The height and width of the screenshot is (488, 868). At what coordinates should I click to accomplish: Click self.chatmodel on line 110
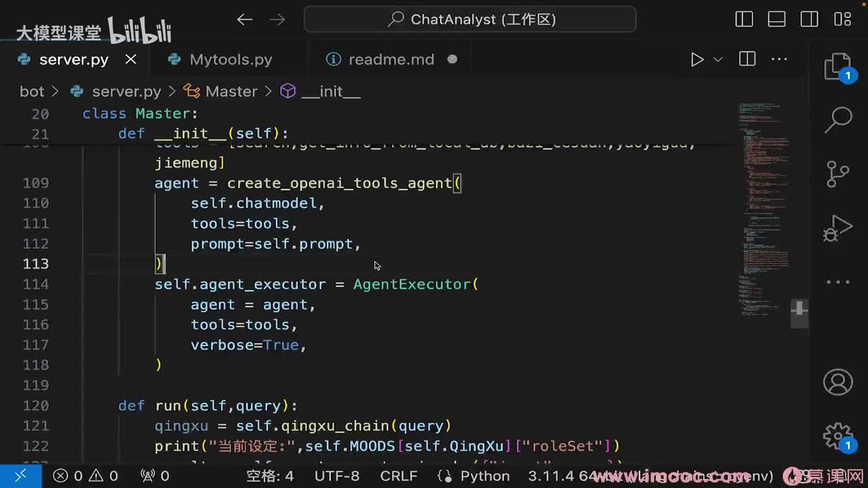tap(254, 203)
